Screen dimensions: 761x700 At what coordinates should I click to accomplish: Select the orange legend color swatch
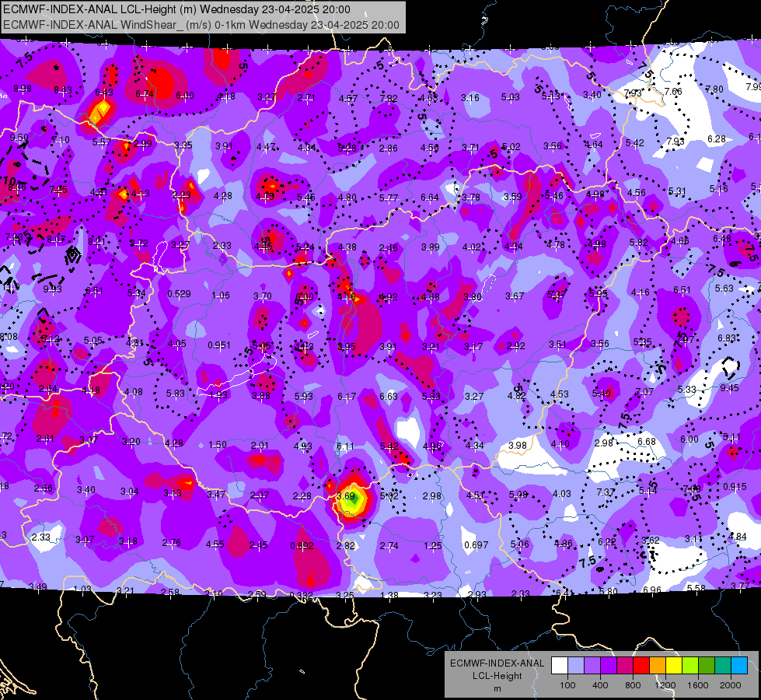tap(658, 666)
